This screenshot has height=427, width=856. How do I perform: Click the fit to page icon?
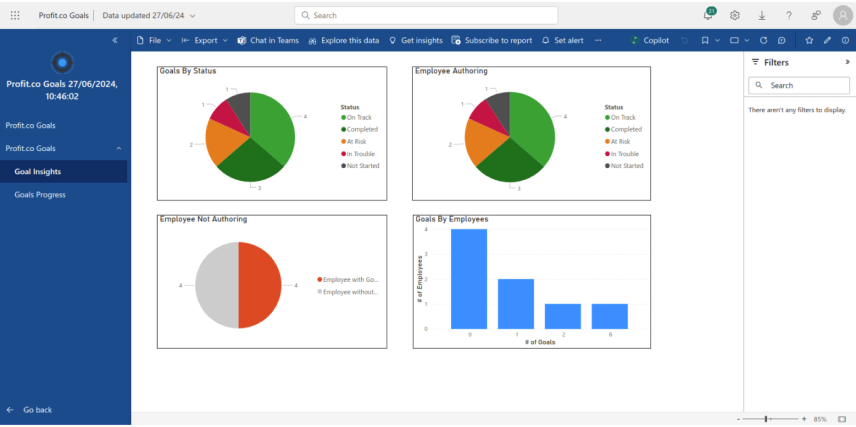pyautogui.click(x=842, y=419)
